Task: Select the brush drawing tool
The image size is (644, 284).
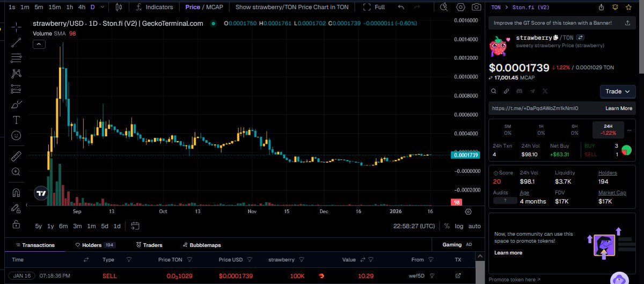Action: [x=16, y=104]
